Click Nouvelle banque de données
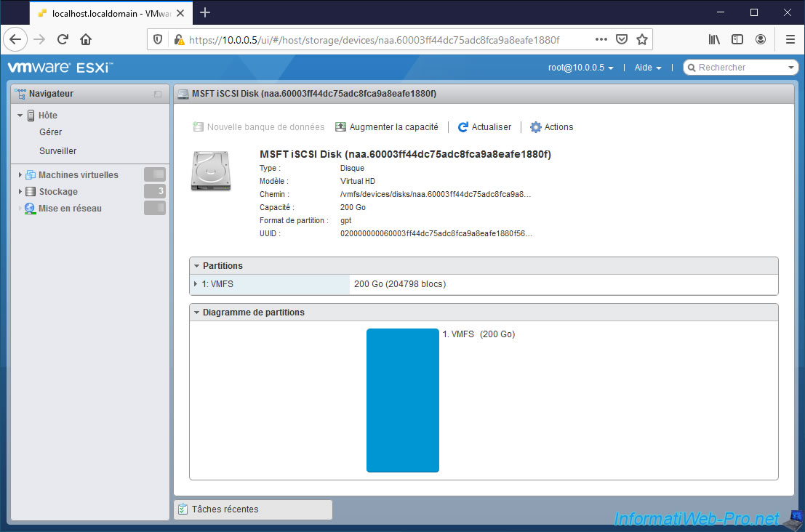 tap(259, 126)
